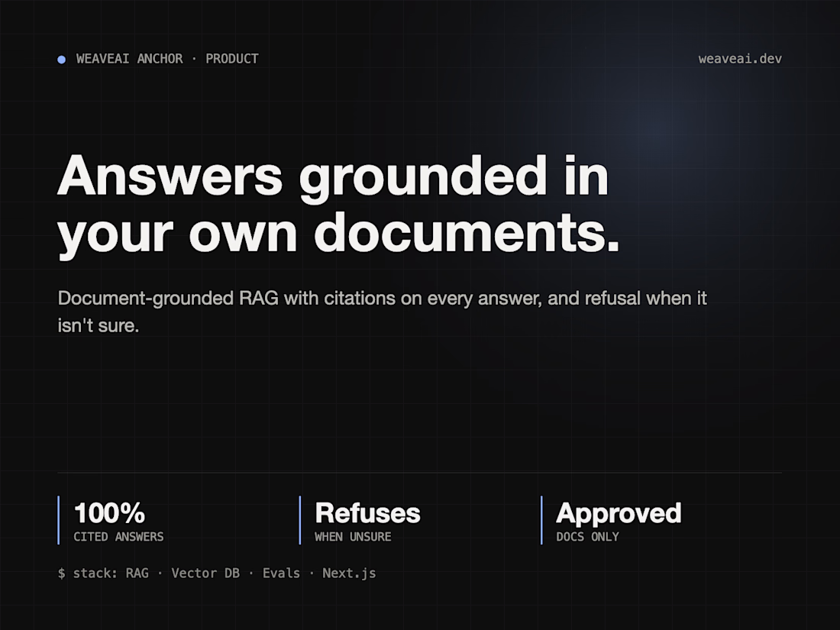Select Evals in the stack line

(x=281, y=573)
